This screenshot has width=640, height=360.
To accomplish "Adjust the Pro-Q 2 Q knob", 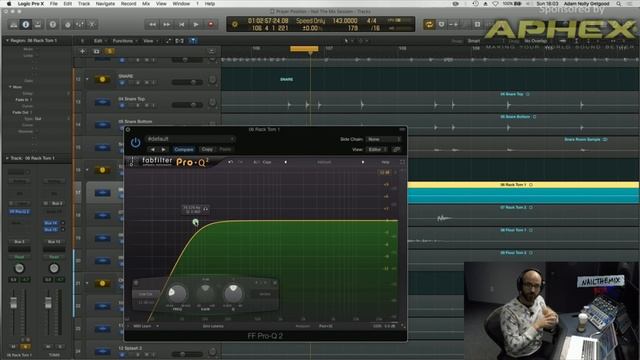I will 233,293.
